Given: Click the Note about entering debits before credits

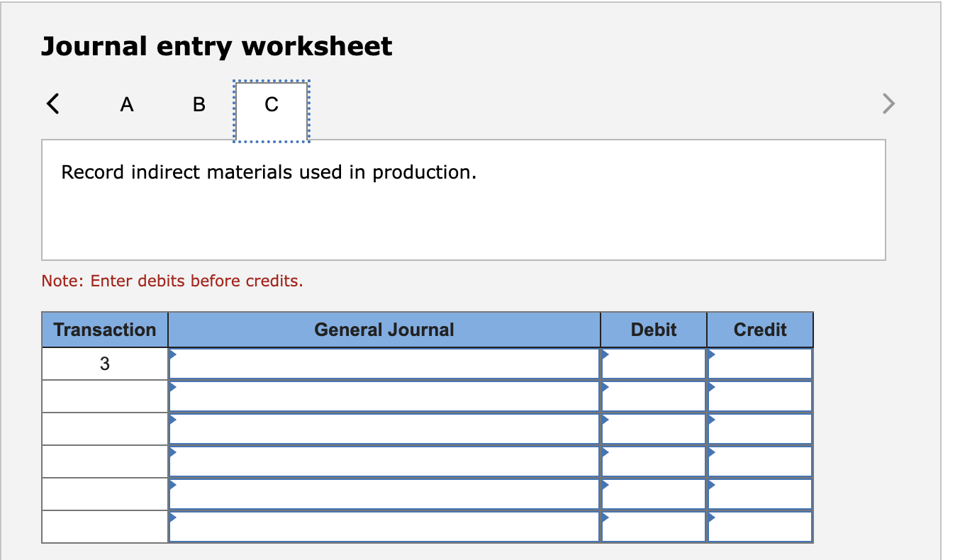Looking at the screenshot, I should 172,281.
